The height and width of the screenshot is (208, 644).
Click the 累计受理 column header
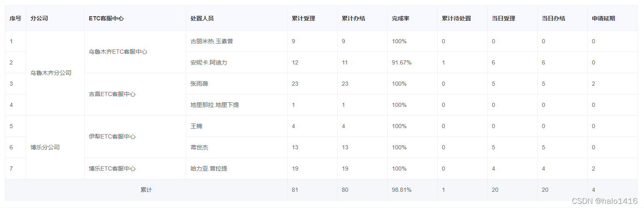(312, 18)
